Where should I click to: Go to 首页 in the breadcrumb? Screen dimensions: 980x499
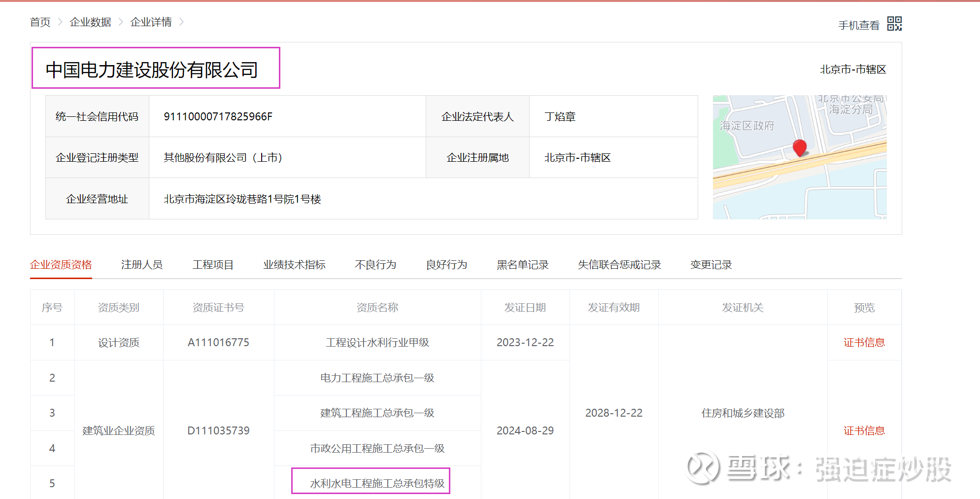[x=40, y=22]
